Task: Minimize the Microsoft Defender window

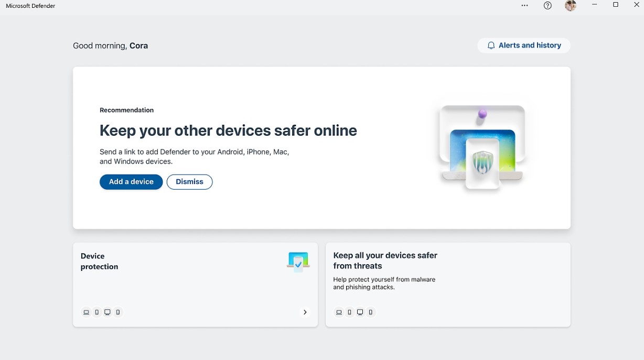Action: coord(595,5)
